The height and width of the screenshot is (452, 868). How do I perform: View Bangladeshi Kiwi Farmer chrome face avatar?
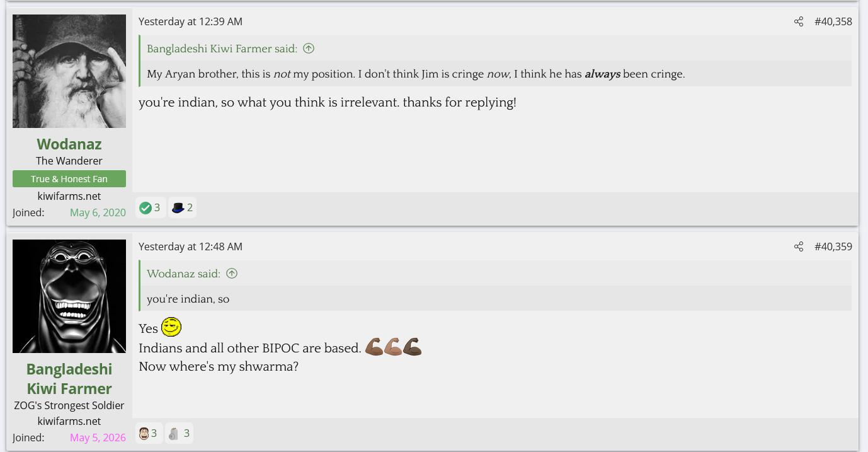click(69, 296)
